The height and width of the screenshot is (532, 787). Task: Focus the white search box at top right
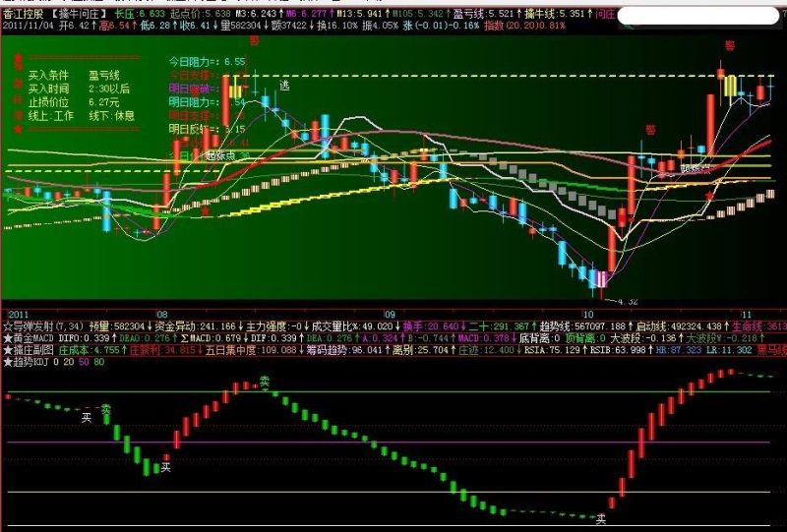[698, 16]
